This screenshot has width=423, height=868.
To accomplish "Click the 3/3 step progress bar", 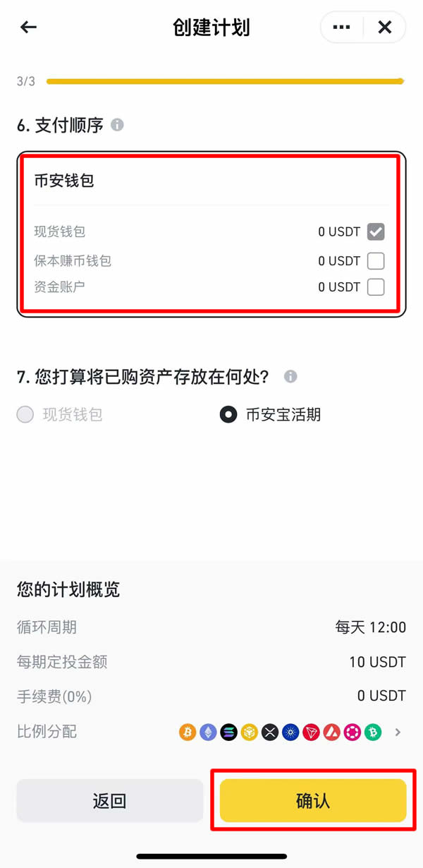I will click(x=224, y=82).
